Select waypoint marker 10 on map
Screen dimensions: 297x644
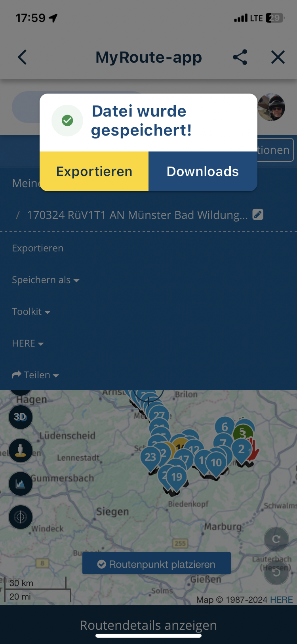point(216,462)
